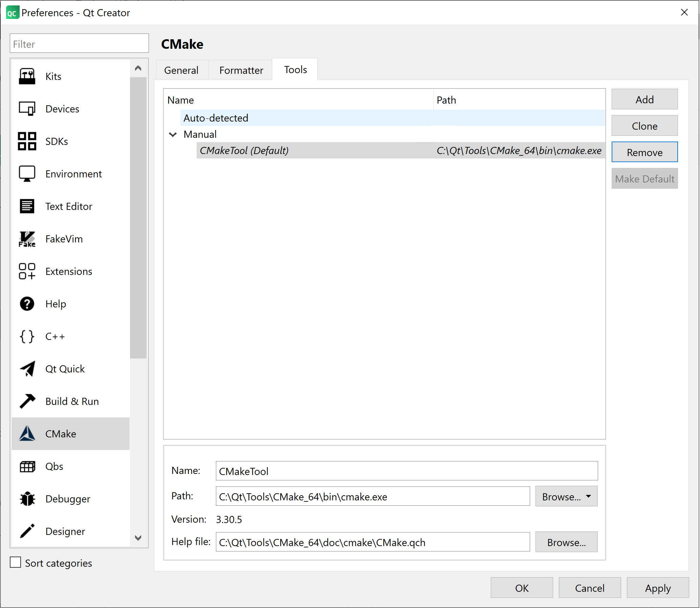Click Browse for the Help file
The image size is (700, 608).
tap(566, 542)
